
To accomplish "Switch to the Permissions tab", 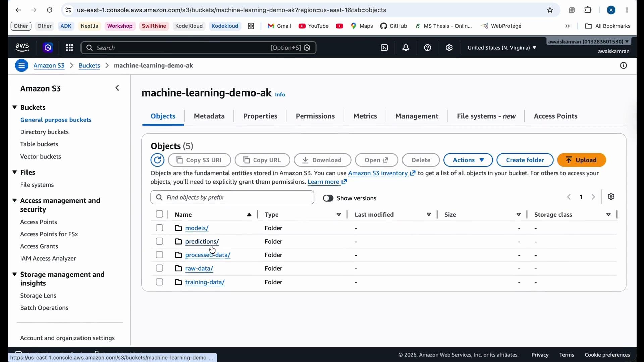I will [x=315, y=116].
